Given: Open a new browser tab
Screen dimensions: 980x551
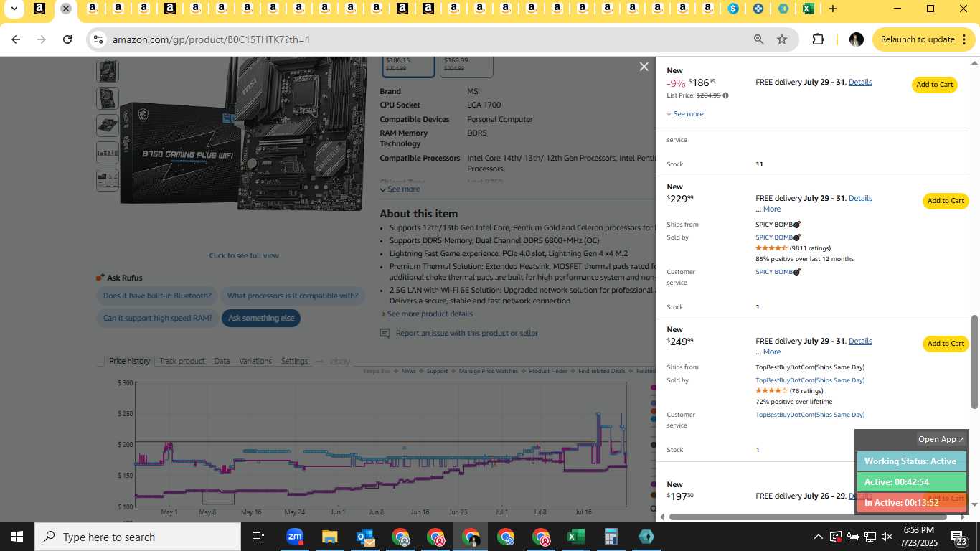Looking at the screenshot, I should 832,9.
